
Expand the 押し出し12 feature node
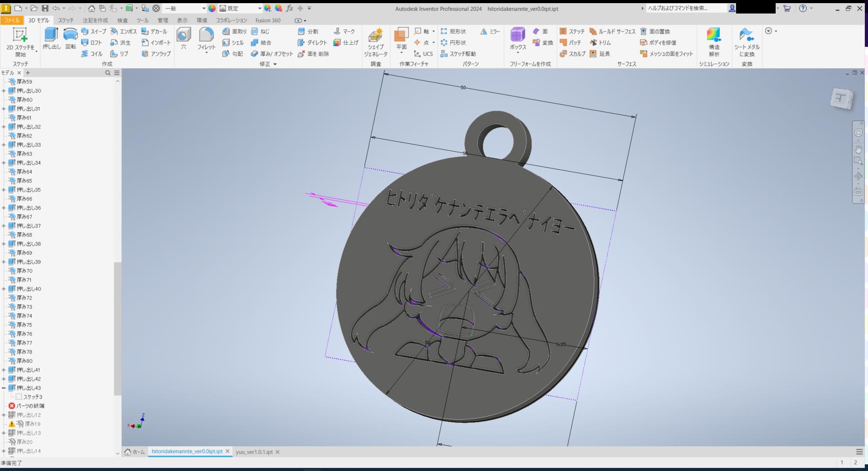4,415
